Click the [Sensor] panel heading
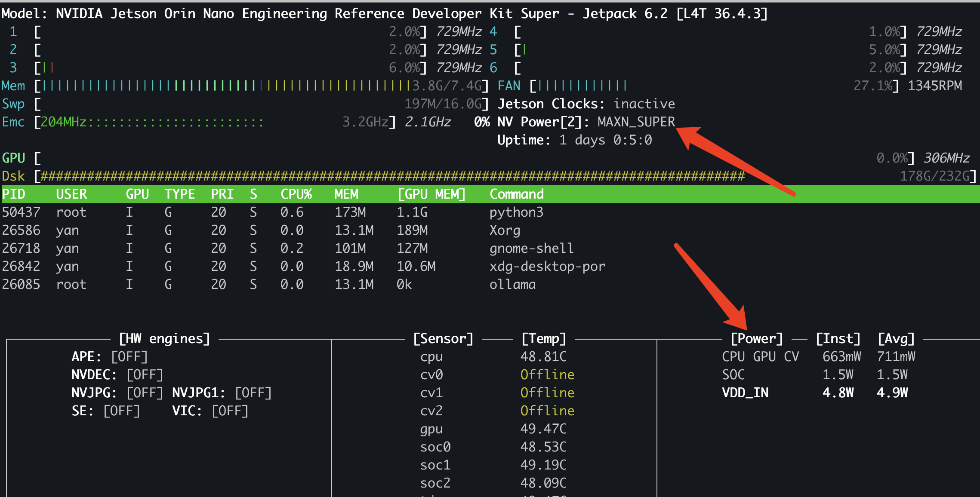The height and width of the screenshot is (497, 980). (443, 339)
